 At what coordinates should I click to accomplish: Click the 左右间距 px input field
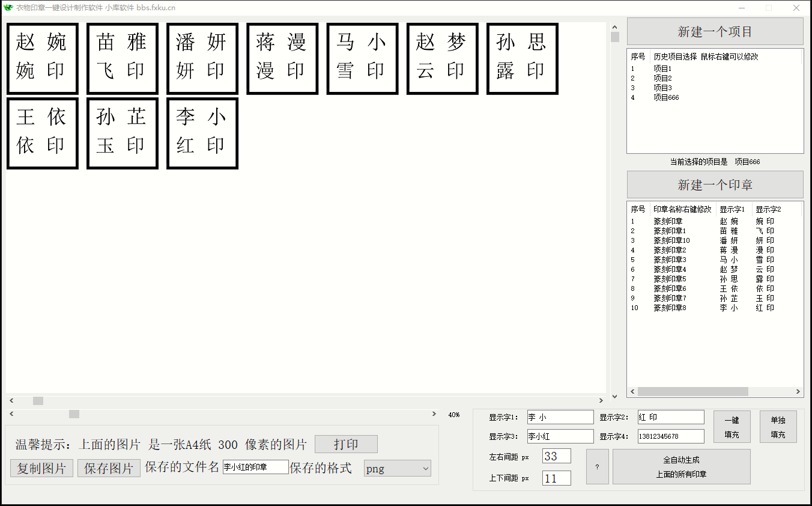coord(556,456)
